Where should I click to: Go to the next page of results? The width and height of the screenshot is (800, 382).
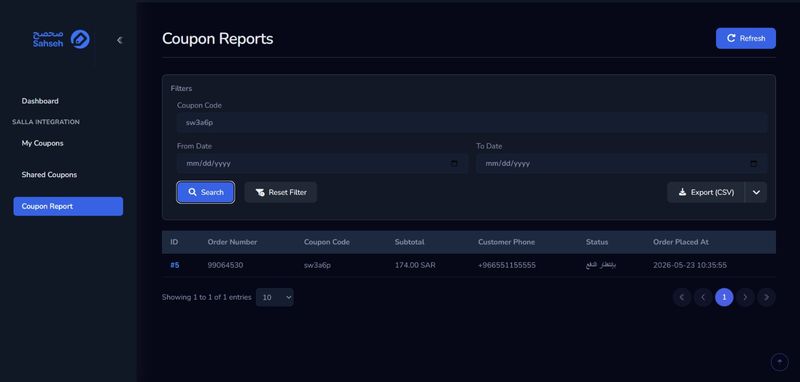click(x=745, y=297)
